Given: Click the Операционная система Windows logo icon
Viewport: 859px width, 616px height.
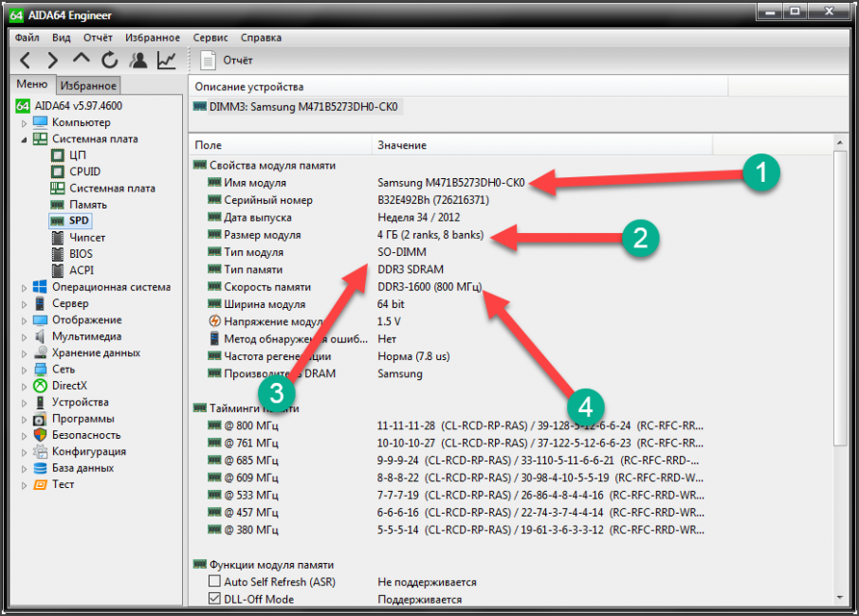Looking at the screenshot, I should (40, 287).
